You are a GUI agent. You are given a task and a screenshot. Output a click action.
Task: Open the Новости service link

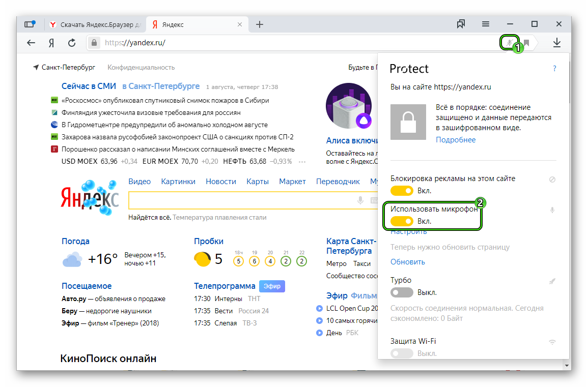coord(221,182)
